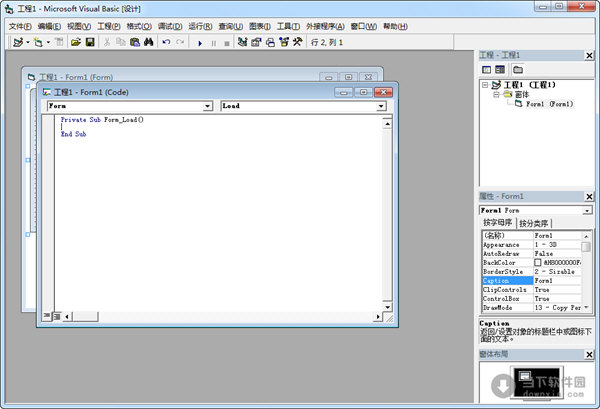Open the Form Layout Window toolbar icon
Image resolution: width=600 pixels, height=409 pixels.
[x=270, y=42]
